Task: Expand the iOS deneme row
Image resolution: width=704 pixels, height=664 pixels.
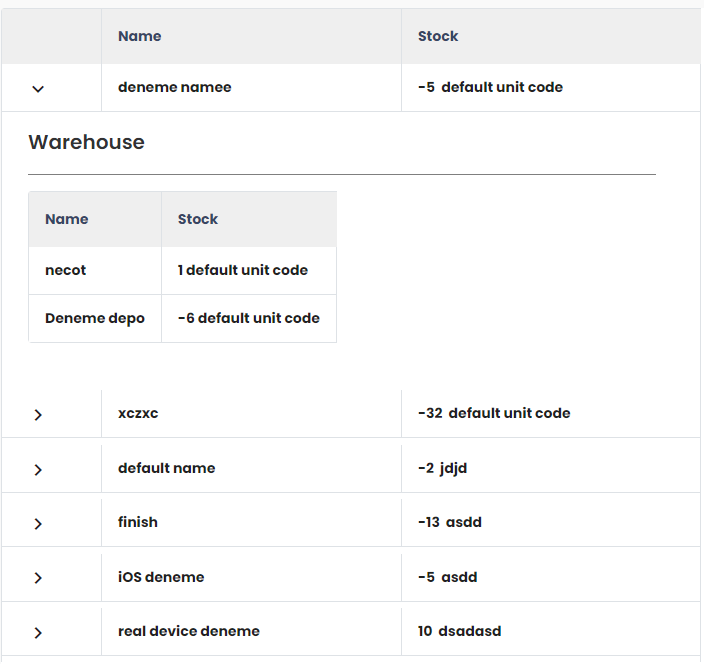Action: [38, 578]
